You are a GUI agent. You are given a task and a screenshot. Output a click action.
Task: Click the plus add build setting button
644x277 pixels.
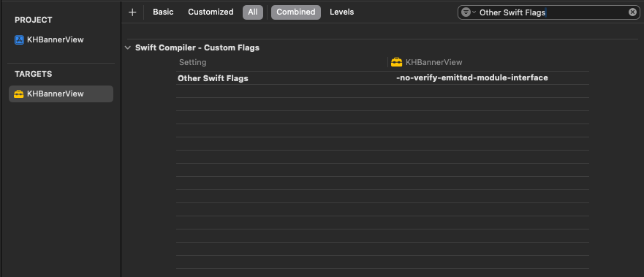pyautogui.click(x=132, y=12)
